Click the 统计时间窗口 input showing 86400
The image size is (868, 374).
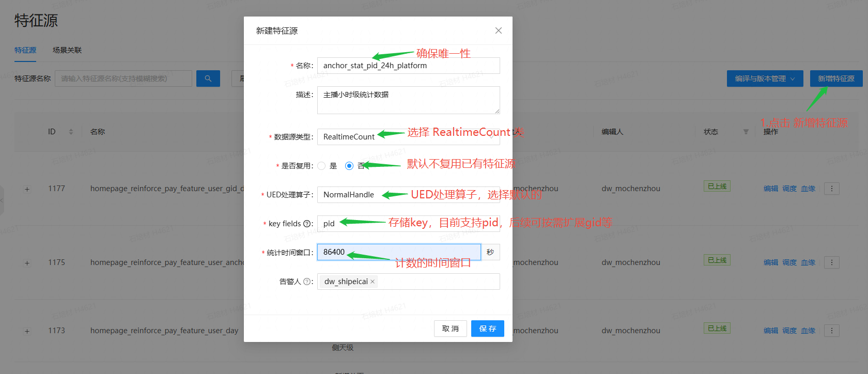(399, 252)
